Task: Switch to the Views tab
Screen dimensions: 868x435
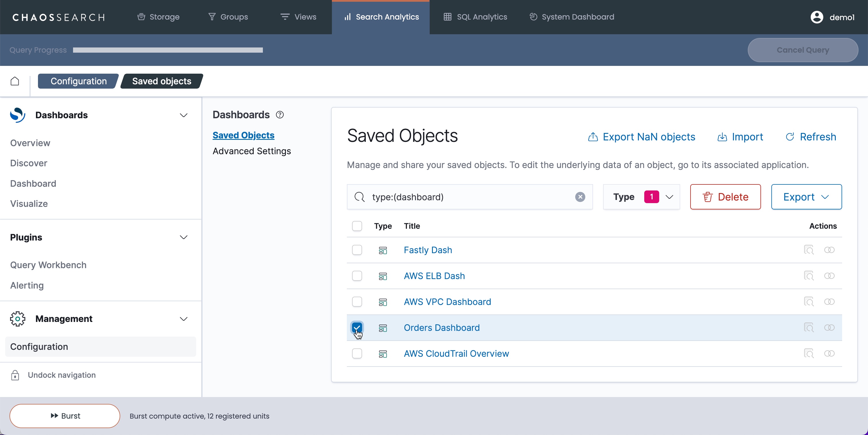Action: tap(298, 17)
